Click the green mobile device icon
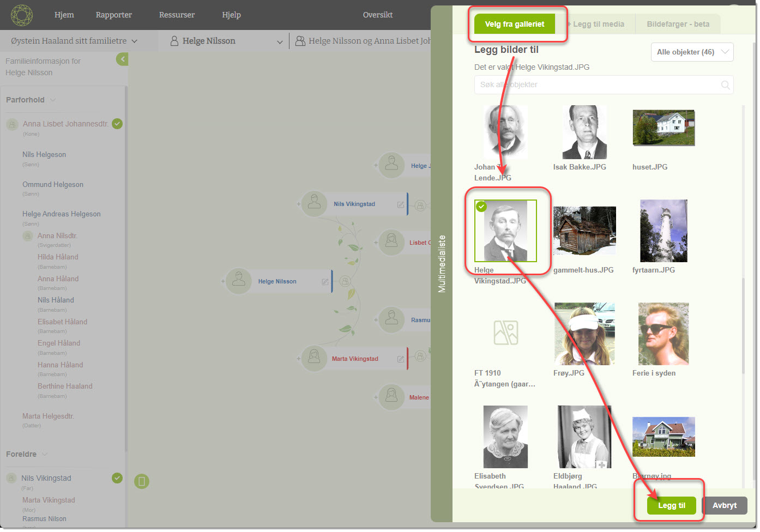Image resolution: width=760 pixels, height=532 pixels. click(142, 481)
